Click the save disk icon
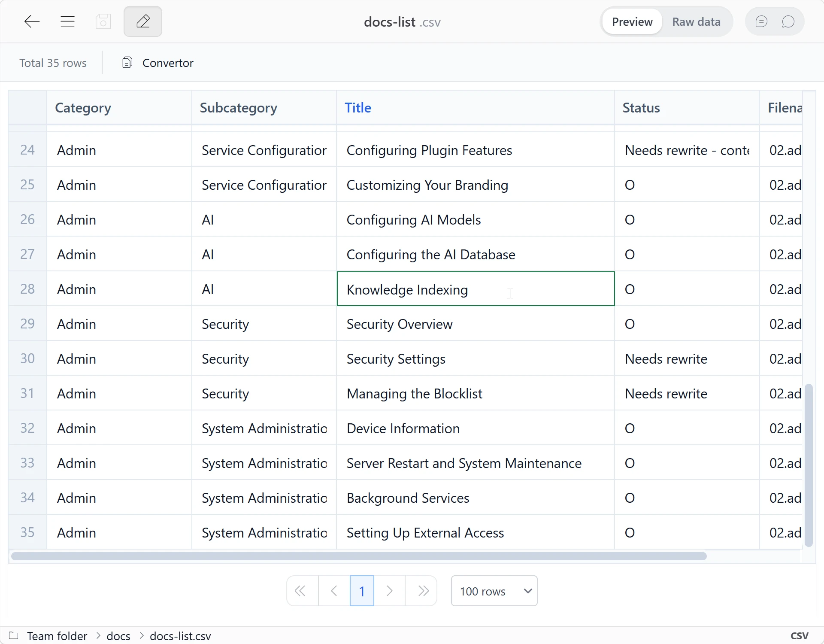The image size is (824, 644). click(x=103, y=21)
